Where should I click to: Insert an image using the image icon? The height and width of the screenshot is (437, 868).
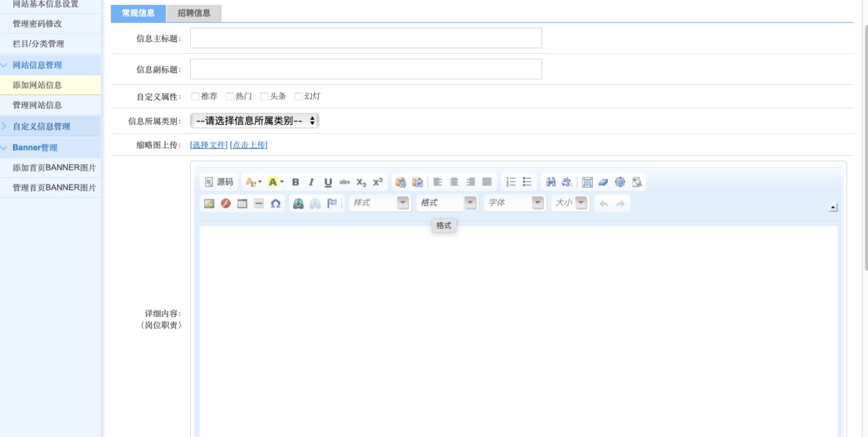209,203
